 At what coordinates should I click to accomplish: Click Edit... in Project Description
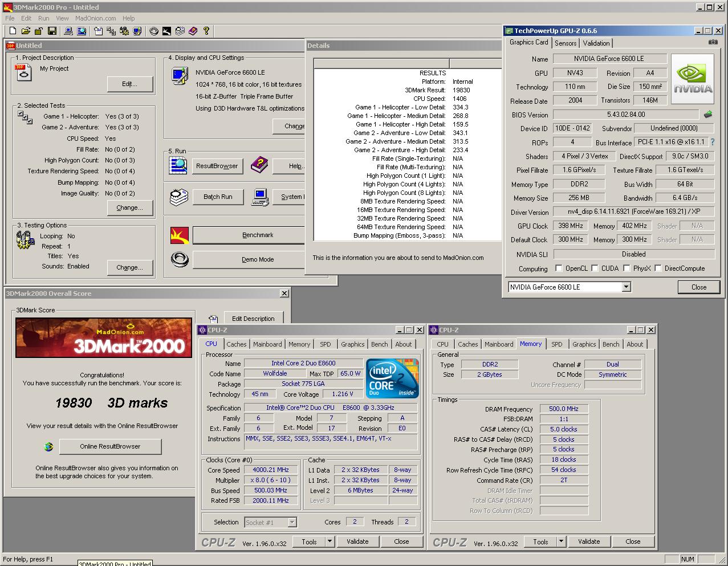coord(130,84)
